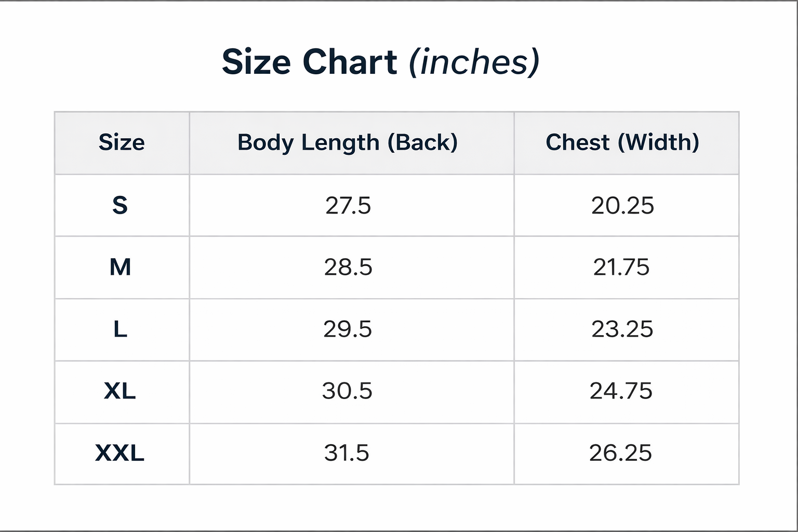Screen dimensions: 798x532
Task: Select the 21.75 chest width cell
Action: point(621,267)
